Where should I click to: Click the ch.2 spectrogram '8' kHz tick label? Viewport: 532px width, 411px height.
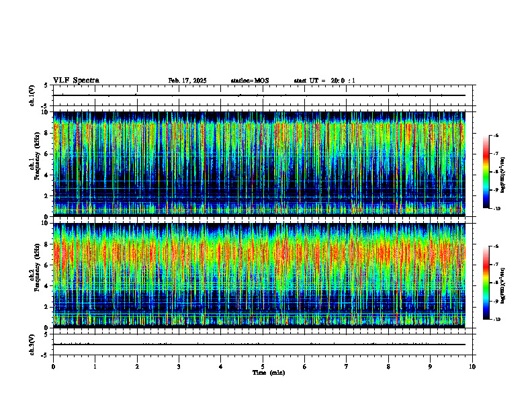click(x=48, y=244)
